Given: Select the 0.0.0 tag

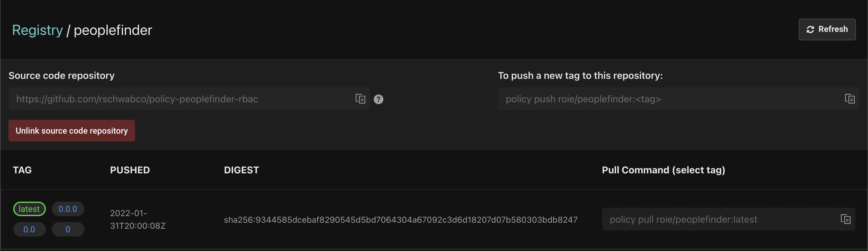Looking at the screenshot, I should tap(68, 209).
